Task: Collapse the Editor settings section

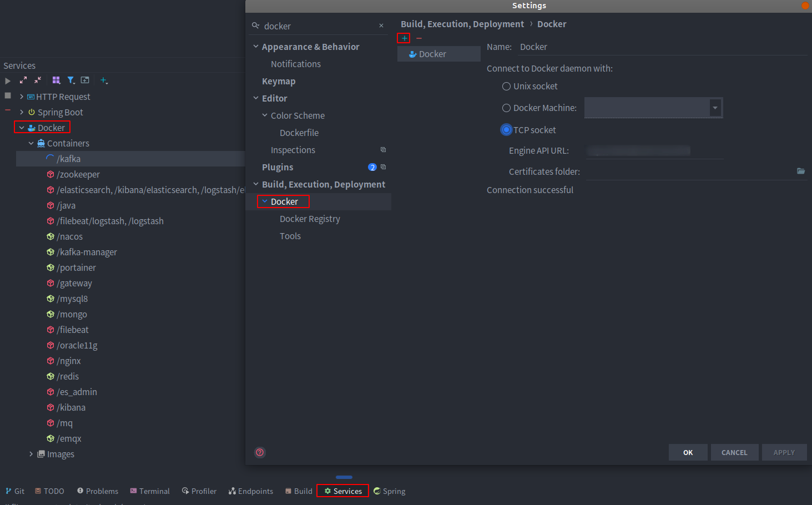Action: (x=256, y=98)
